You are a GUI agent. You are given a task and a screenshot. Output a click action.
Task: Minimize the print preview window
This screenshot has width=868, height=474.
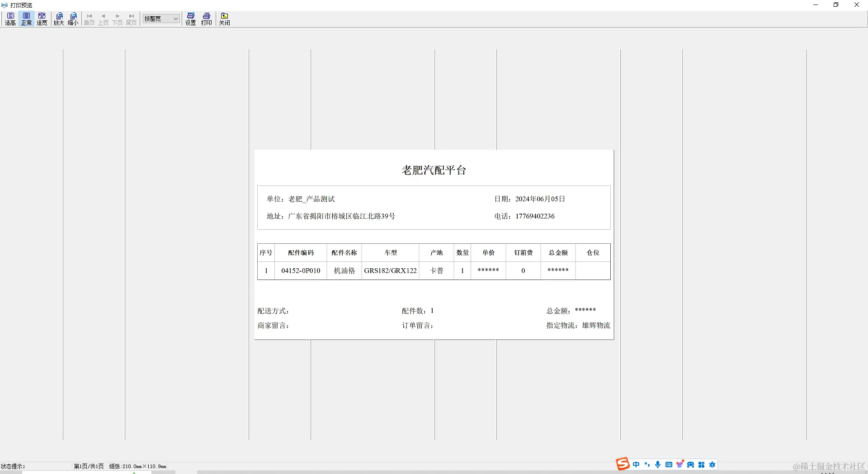coord(816,5)
